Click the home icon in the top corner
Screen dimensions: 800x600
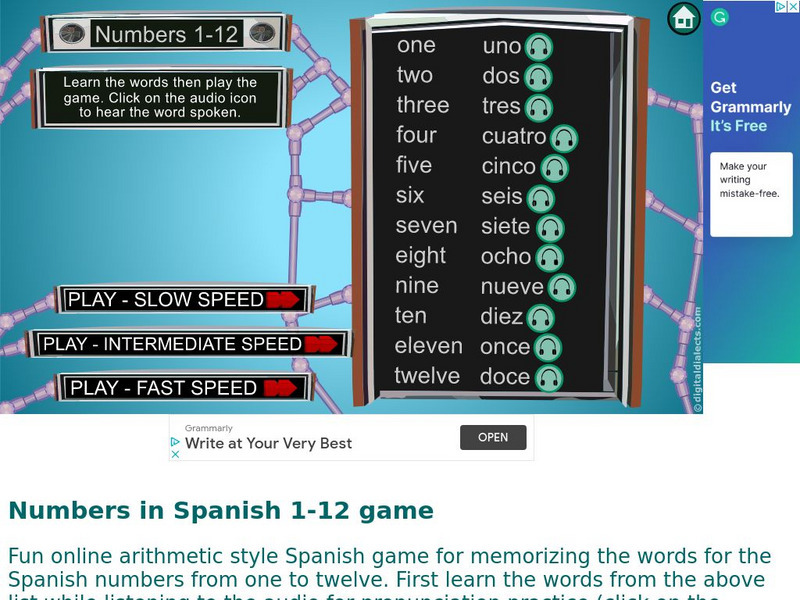683,18
